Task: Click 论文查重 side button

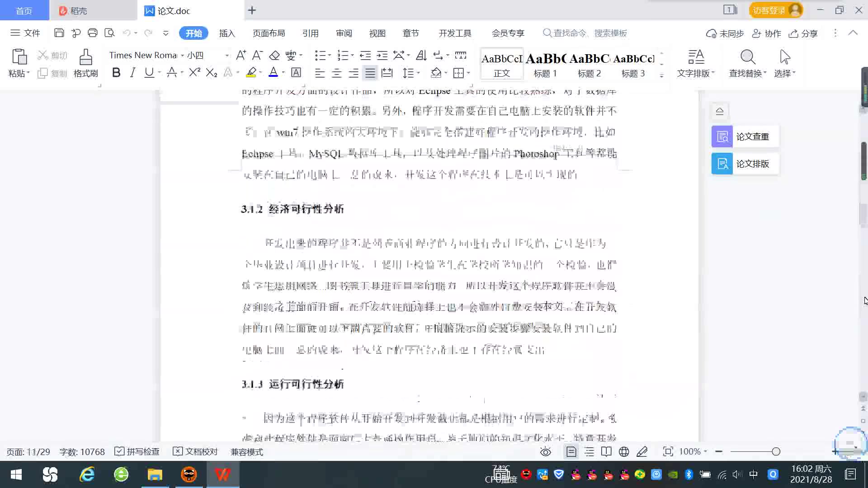Action: coord(745,136)
